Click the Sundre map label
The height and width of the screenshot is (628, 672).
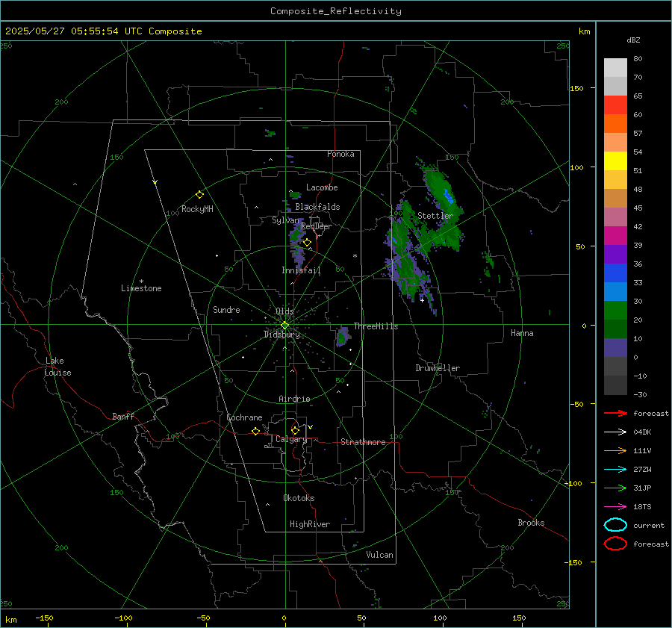(x=226, y=309)
